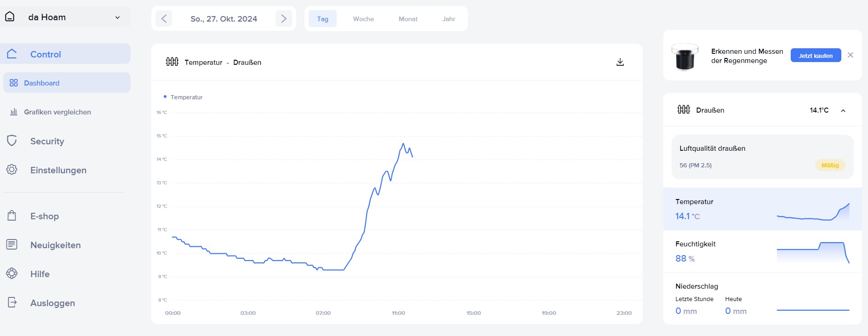
Task: Collapse the Draußen module panel
Action: point(843,110)
